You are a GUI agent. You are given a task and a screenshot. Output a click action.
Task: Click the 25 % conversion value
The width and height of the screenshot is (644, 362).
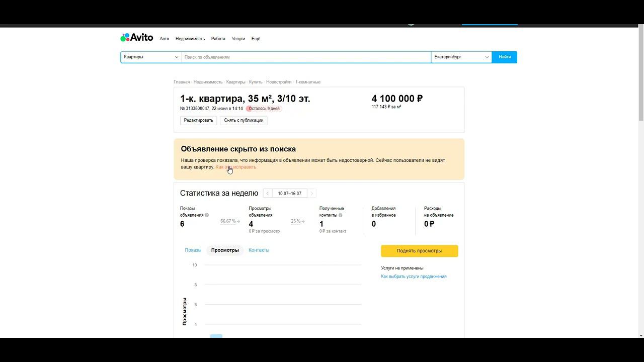tap(295, 221)
